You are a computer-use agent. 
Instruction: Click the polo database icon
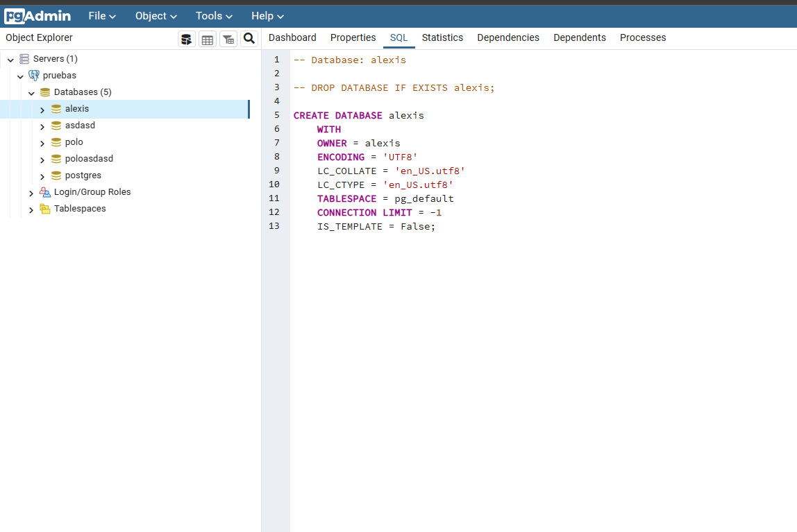click(x=56, y=142)
